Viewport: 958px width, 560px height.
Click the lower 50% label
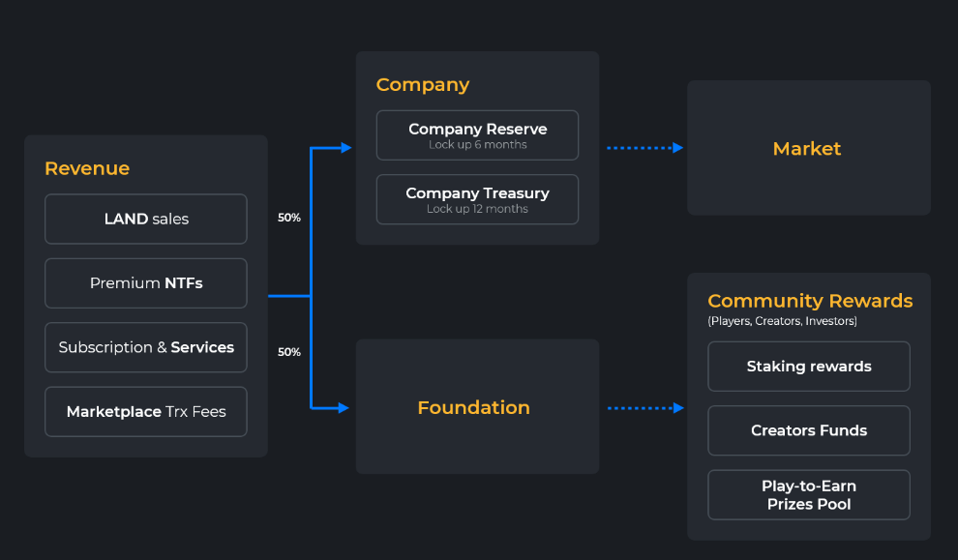tap(289, 352)
